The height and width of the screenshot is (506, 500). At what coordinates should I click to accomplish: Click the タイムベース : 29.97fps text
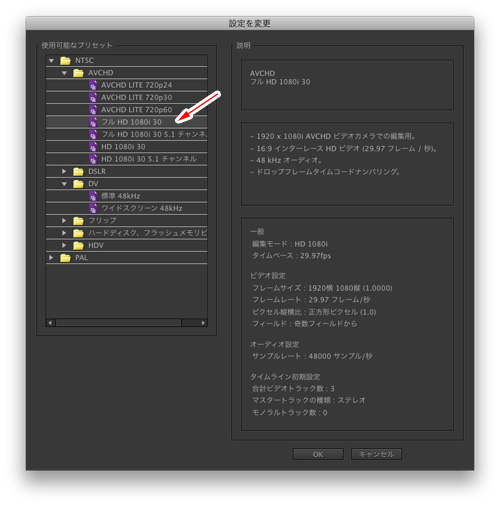[x=291, y=256]
